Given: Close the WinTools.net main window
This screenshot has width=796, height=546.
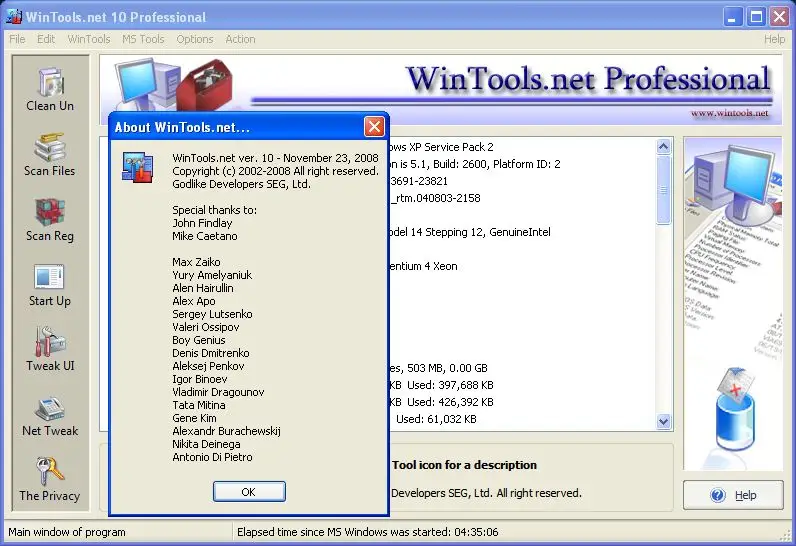Looking at the screenshot, I should (x=779, y=17).
